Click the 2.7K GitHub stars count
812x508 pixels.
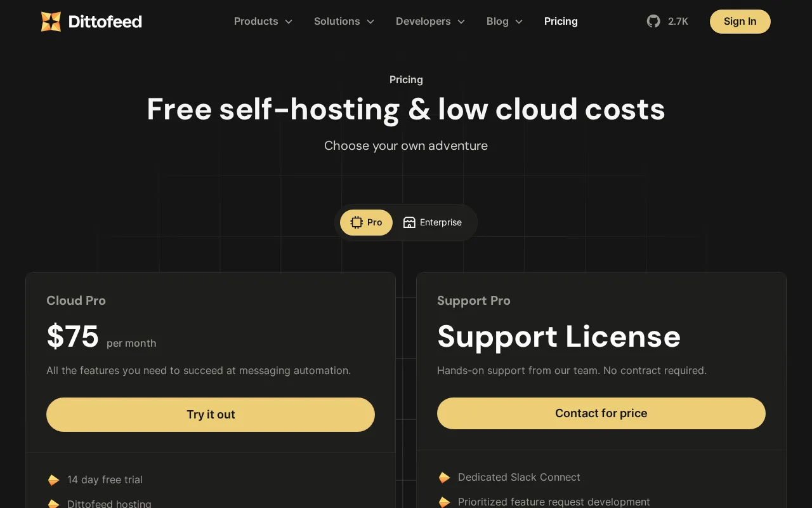coord(678,22)
